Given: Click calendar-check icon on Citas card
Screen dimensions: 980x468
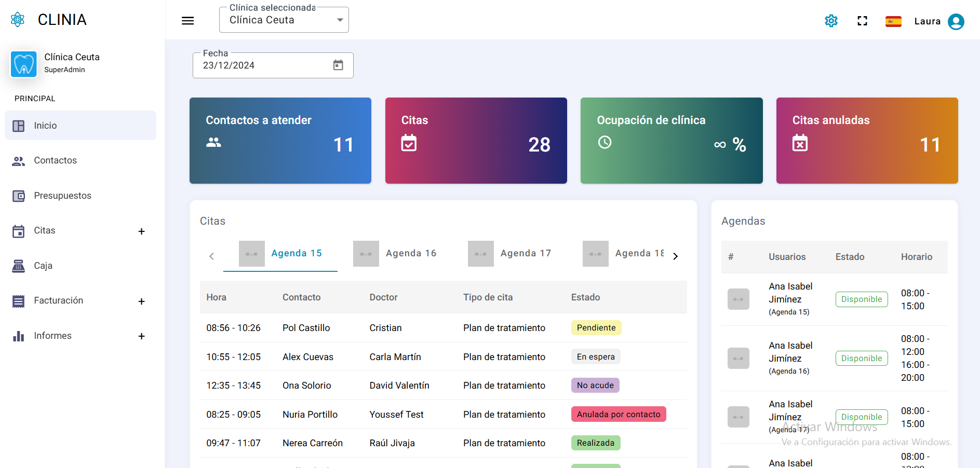Looking at the screenshot, I should click(409, 143).
